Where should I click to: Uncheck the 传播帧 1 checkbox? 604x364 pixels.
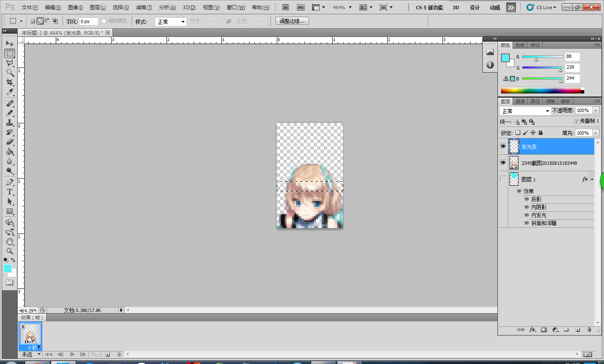click(x=576, y=121)
